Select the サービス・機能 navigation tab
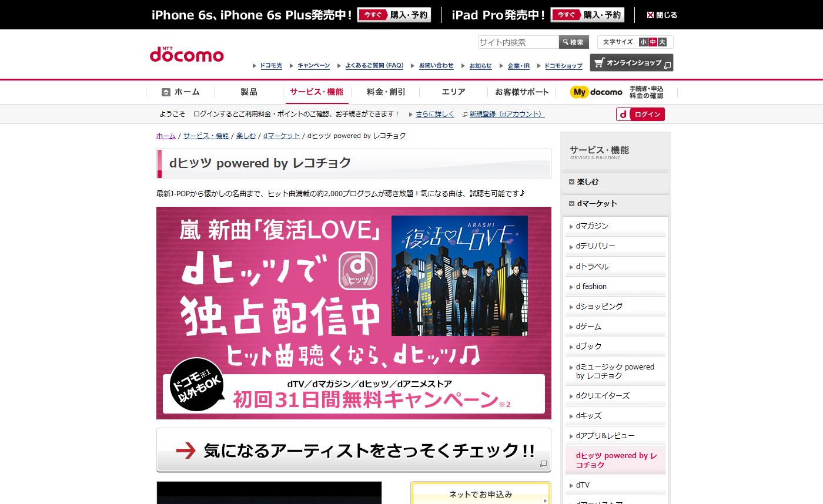 (x=317, y=92)
